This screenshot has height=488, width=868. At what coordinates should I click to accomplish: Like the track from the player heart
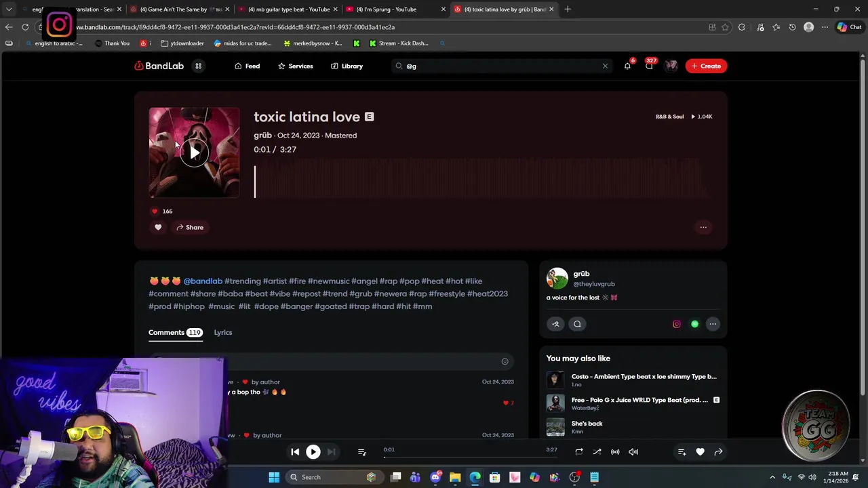[700, 452]
